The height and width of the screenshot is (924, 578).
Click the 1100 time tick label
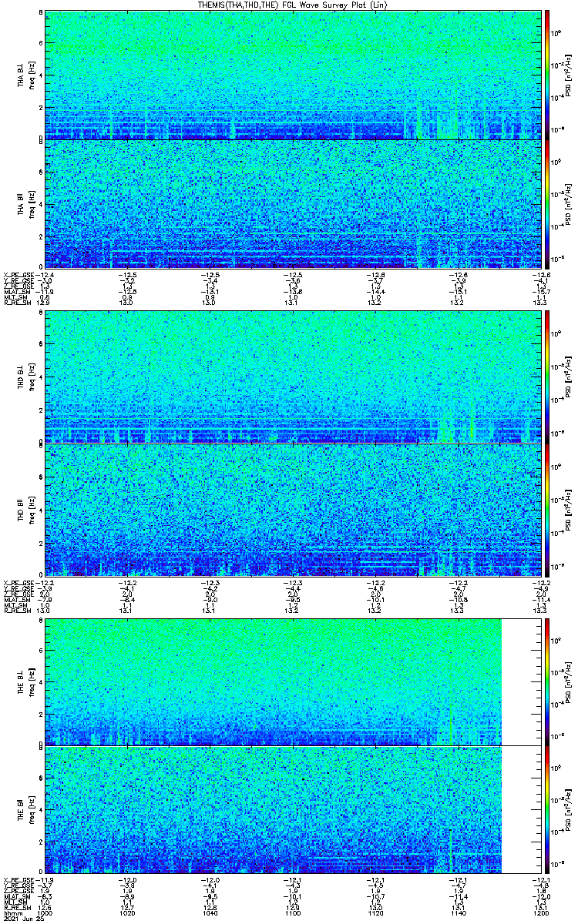click(293, 913)
